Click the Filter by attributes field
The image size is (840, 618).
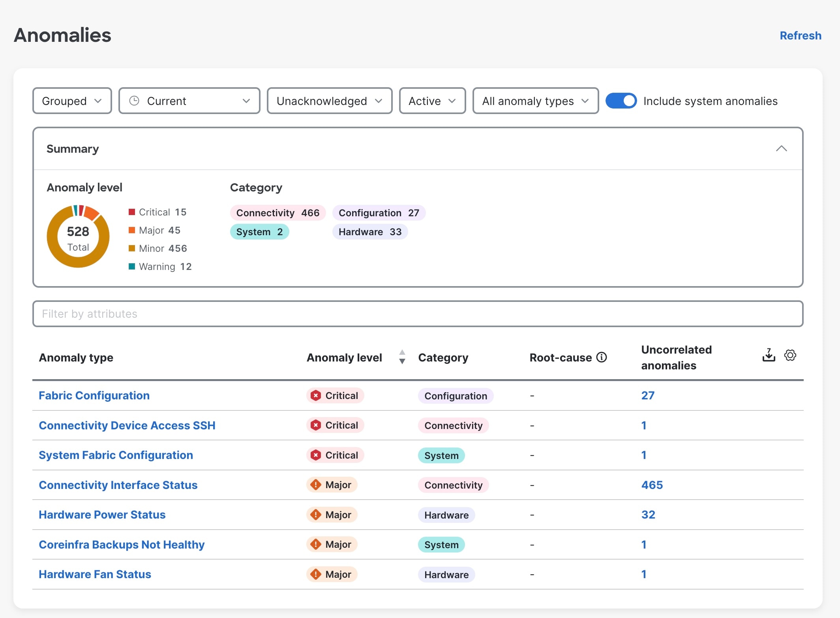pos(418,314)
